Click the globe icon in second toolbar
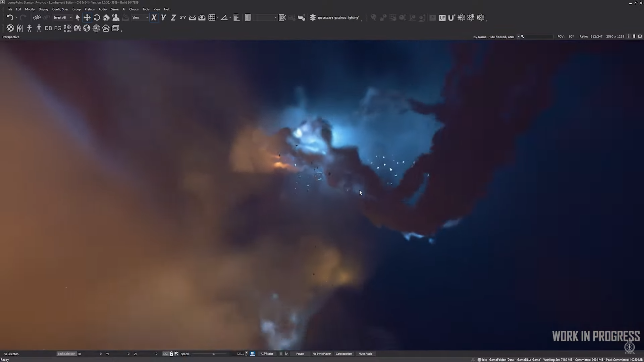This screenshot has height=362, width=644. (x=87, y=28)
